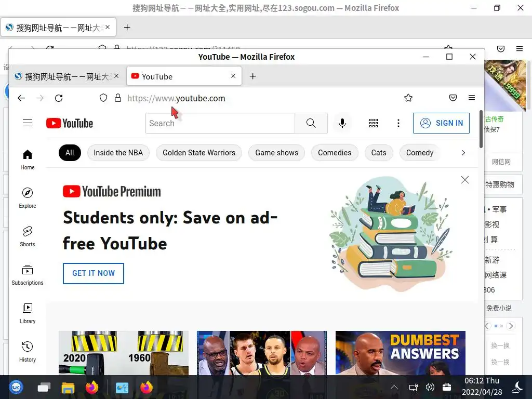The width and height of the screenshot is (532, 399).
Task: Filter by Inside the NBA chip
Action: pyautogui.click(x=118, y=153)
